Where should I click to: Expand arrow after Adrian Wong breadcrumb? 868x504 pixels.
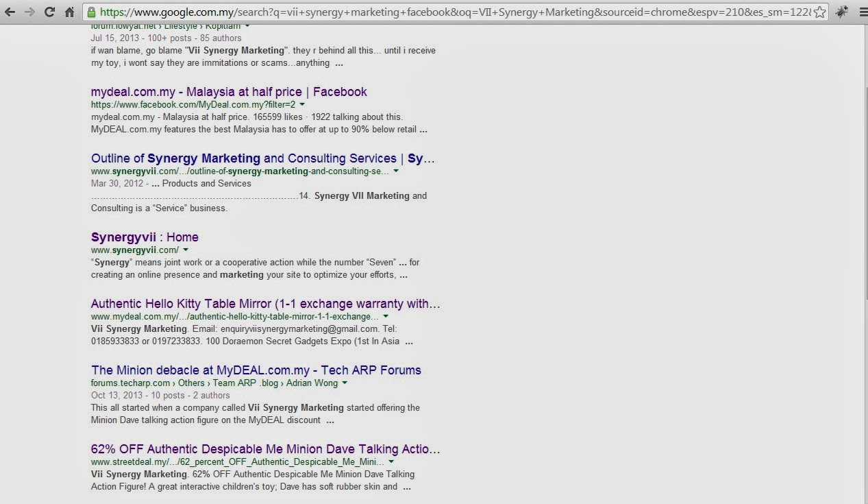[x=345, y=383]
